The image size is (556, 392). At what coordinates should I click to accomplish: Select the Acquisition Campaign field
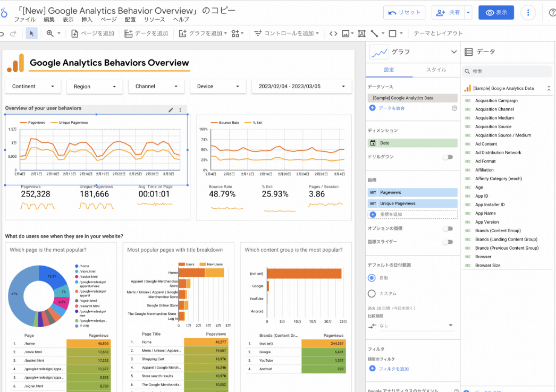[x=496, y=101]
